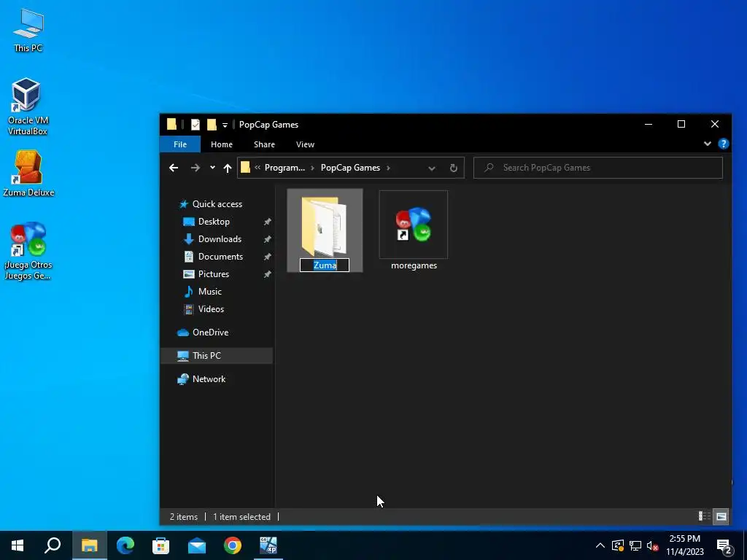The width and height of the screenshot is (747, 560).
Task: Select the moregames shortcut in Explorer
Action: (414, 231)
